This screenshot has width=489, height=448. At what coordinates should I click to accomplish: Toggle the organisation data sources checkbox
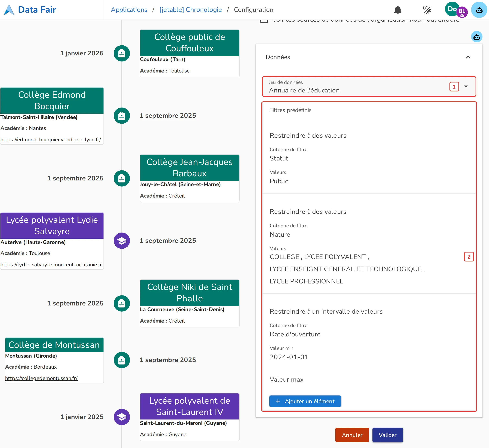[264, 20]
